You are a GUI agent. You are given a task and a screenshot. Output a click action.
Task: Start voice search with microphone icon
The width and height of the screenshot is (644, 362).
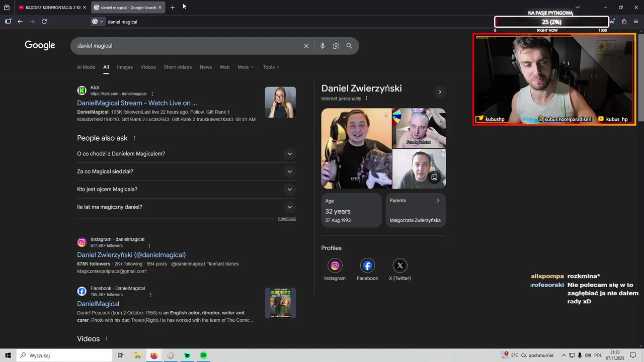(323, 46)
